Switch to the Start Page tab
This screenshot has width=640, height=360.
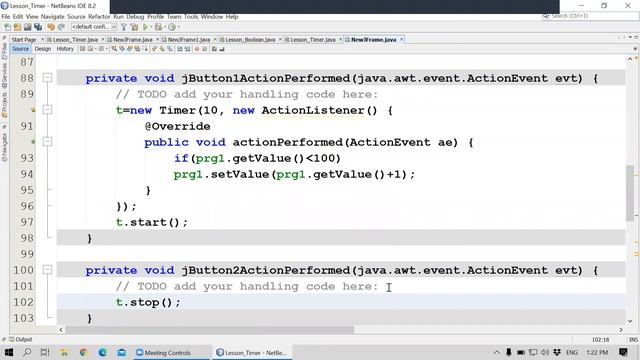click(x=24, y=40)
